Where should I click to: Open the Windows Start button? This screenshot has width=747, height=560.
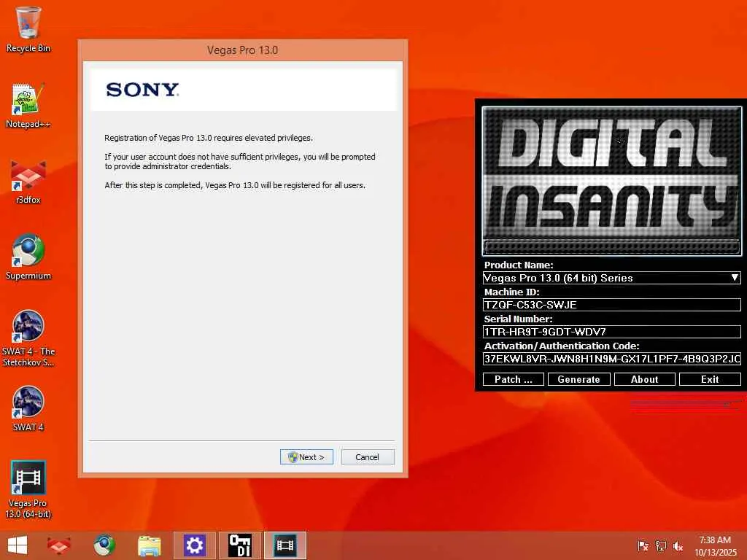18,545
